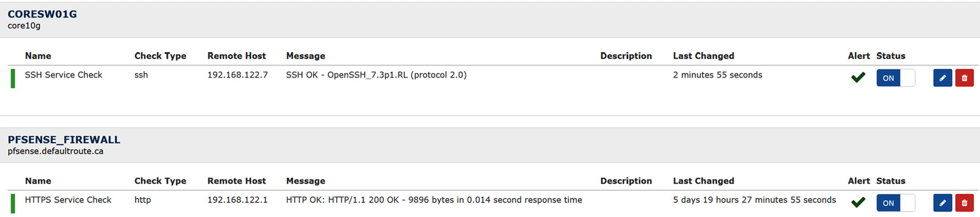This screenshot has height=217, width=980.
Task: Click the SSH check alert checkmark
Action: coord(858,77)
